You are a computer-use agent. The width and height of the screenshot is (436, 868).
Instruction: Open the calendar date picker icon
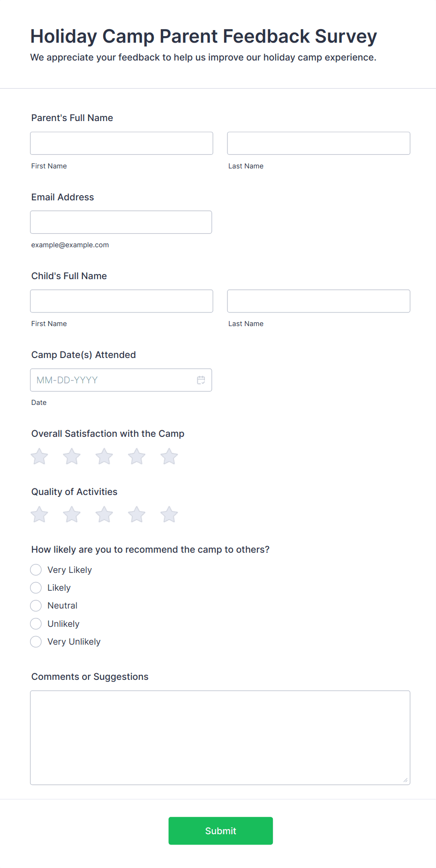point(201,380)
